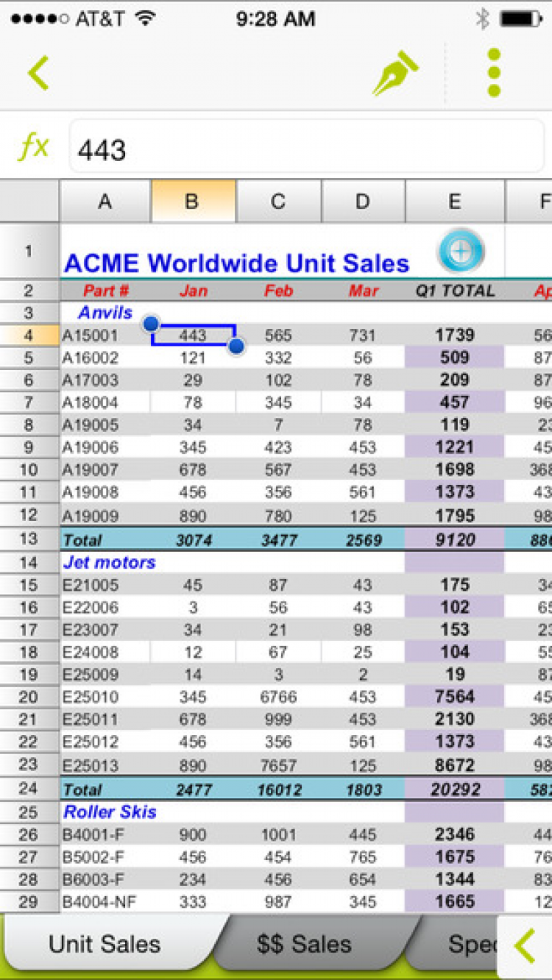Click the 'Part #' header cell
The width and height of the screenshot is (552, 980).
pyautogui.click(x=105, y=291)
